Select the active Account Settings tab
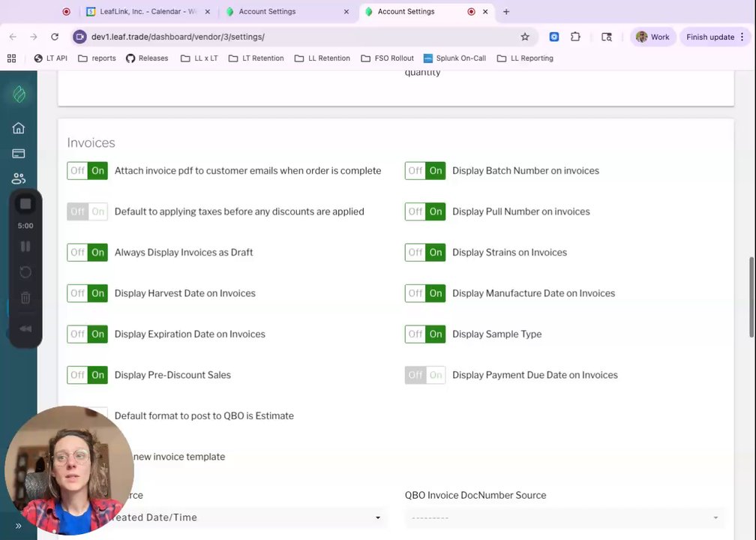756x540 pixels. (x=427, y=11)
